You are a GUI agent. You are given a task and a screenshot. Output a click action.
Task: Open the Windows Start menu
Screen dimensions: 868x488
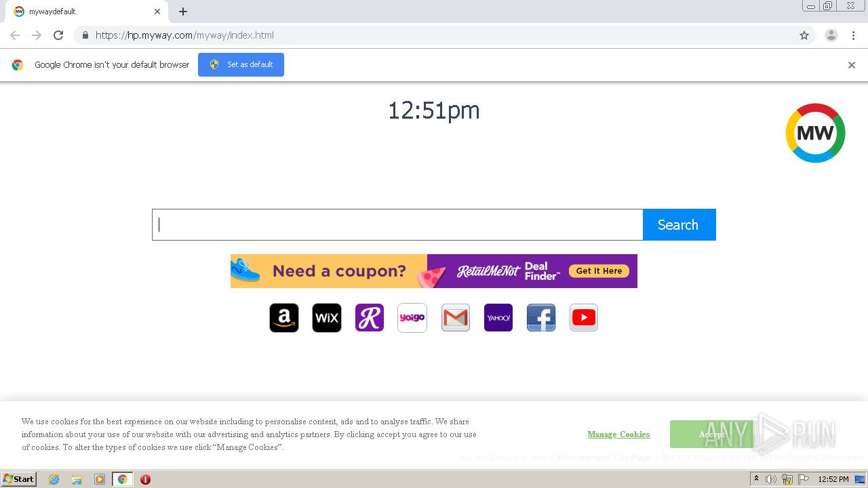(19, 479)
